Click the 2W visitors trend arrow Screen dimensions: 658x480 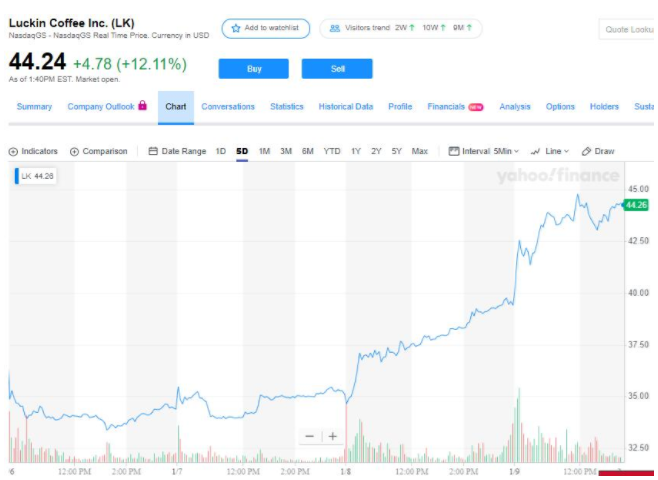pos(412,28)
